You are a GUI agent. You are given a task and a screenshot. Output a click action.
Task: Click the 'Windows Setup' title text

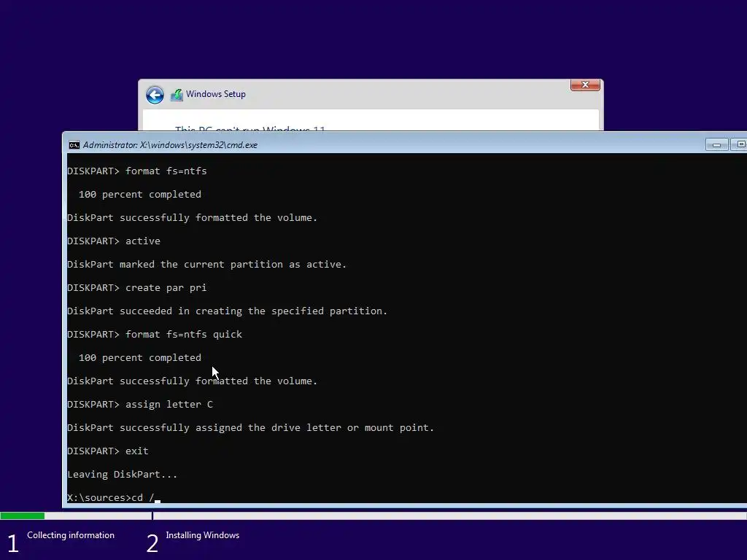(x=216, y=94)
